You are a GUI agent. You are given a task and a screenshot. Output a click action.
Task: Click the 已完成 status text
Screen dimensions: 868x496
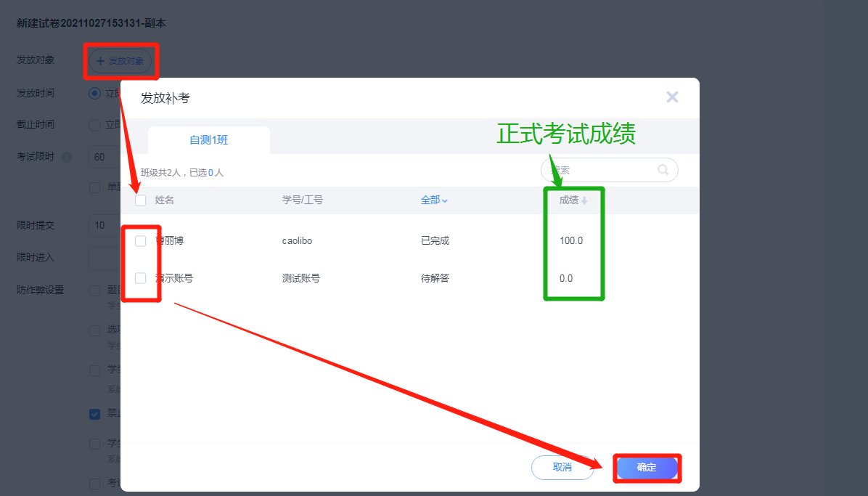[x=435, y=241]
